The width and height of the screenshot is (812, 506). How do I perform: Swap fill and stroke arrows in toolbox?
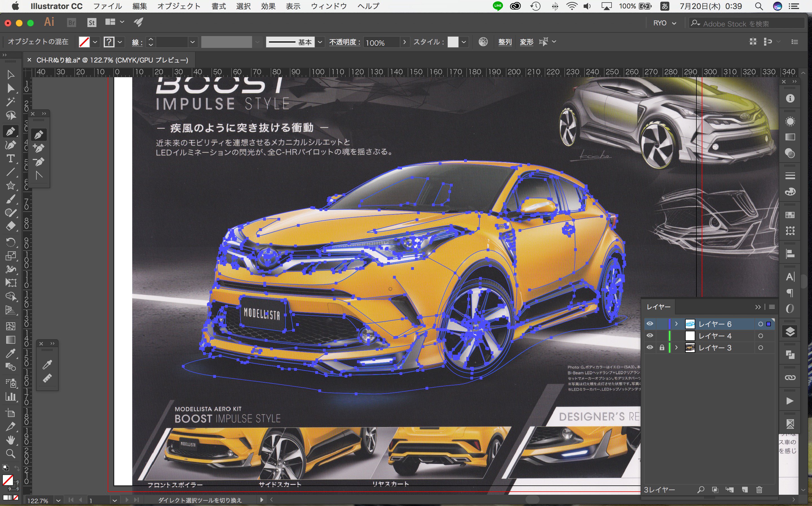click(x=16, y=468)
